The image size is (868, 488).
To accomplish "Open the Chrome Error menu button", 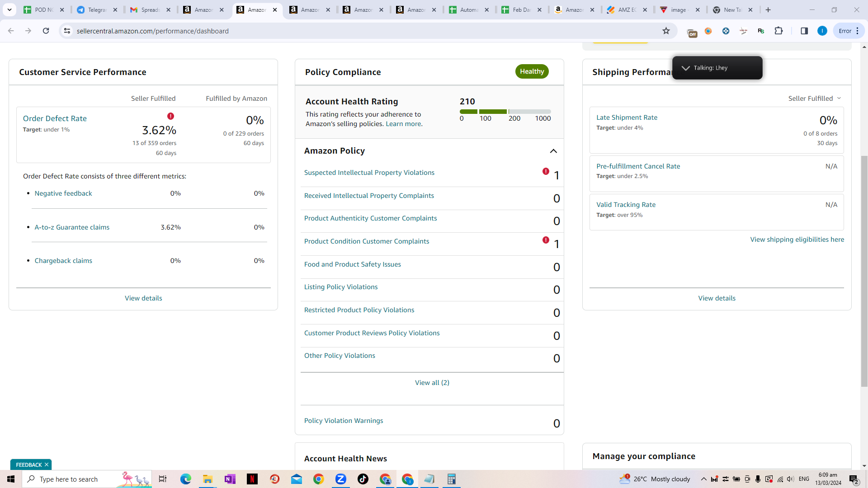I will [x=849, y=31].
